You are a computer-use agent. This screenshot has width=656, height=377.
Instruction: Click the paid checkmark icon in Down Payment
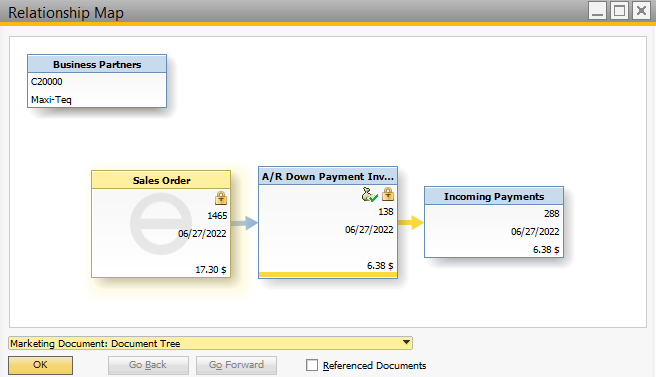pos(369,194)
